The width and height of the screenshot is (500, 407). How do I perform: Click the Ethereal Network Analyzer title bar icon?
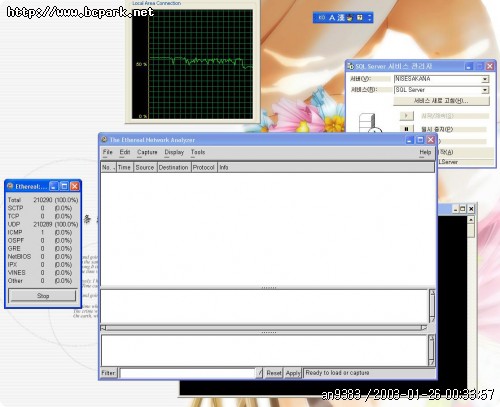(105, 140)
